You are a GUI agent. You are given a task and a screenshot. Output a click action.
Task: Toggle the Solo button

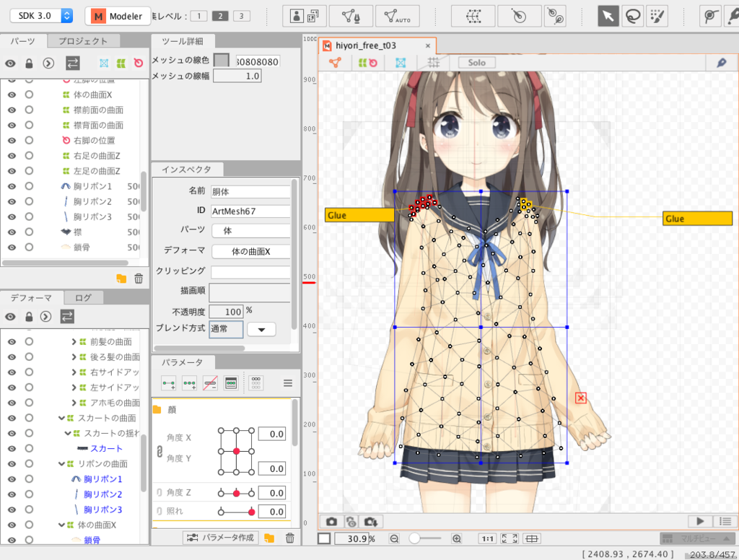tap(476, 63)
